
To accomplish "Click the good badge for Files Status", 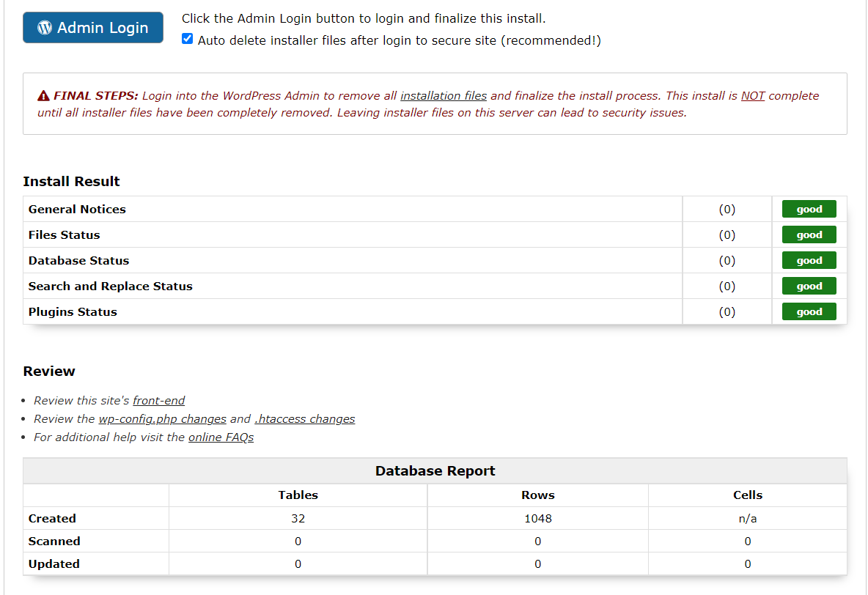I will point(809,235).
